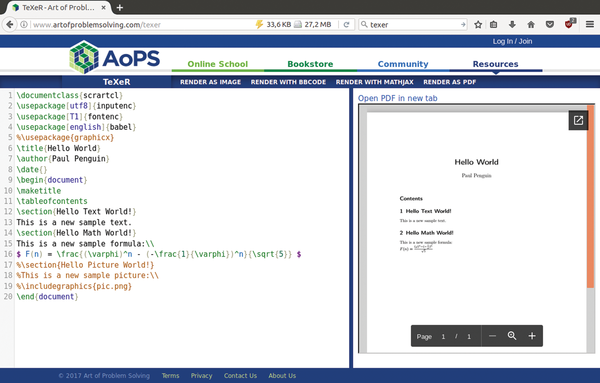This screenshot has height=383, width=600.
Task: Click the \documentclass{scrartcl} line
Action: [70, 95]
